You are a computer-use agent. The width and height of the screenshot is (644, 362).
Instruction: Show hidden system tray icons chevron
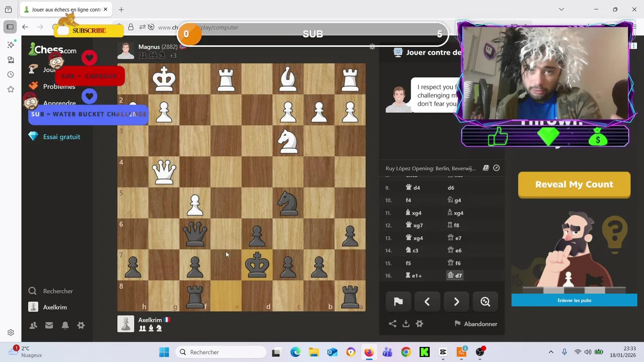tap(551, 352)
